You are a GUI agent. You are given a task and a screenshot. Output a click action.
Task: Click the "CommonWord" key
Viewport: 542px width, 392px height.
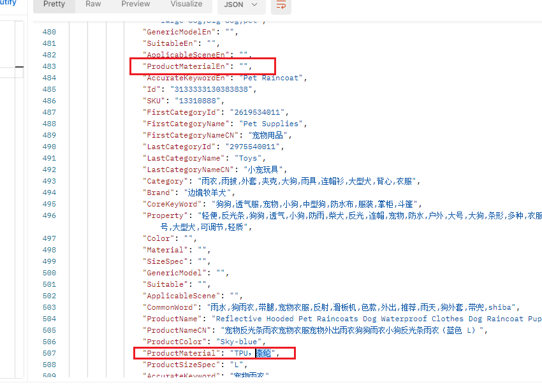click(170, 307)
